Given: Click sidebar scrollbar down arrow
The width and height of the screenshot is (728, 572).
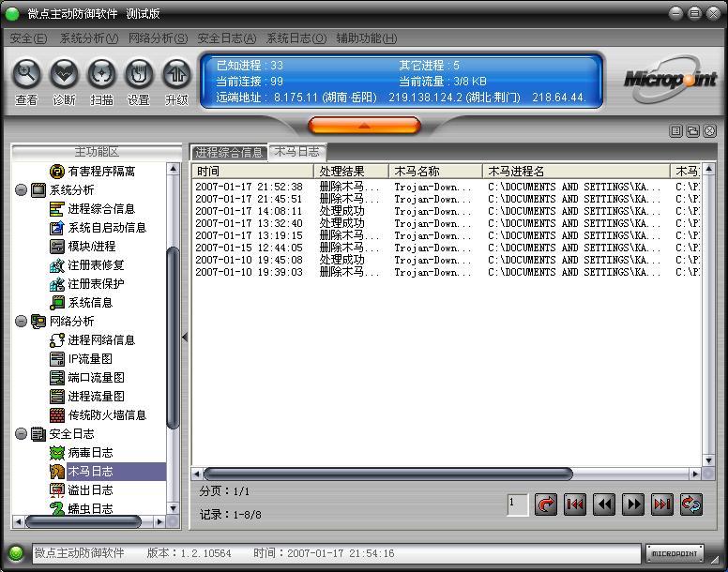Looking at the screenshot, I should click(x=174, y=508).
